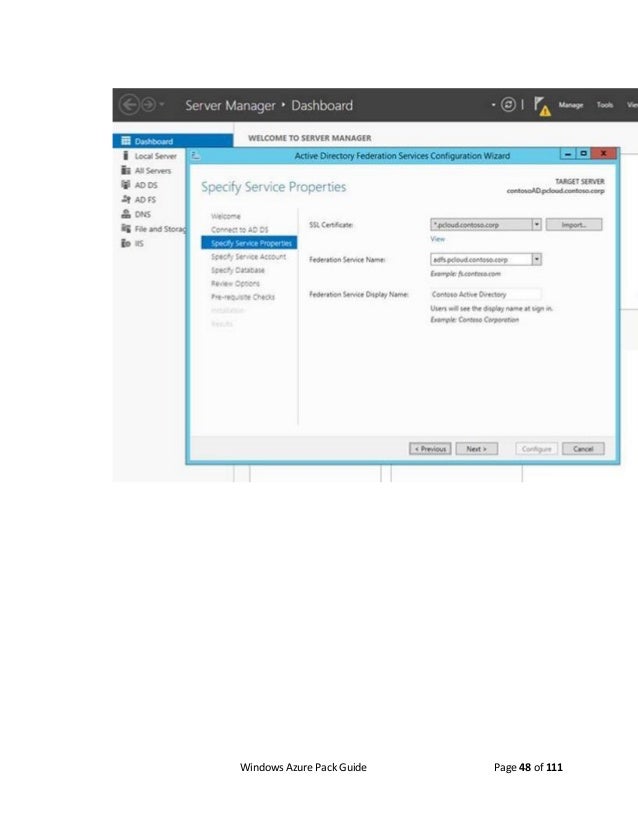Select the Specify Service Properties step
The image size is (638, 826).
click(x=249, y=243)
